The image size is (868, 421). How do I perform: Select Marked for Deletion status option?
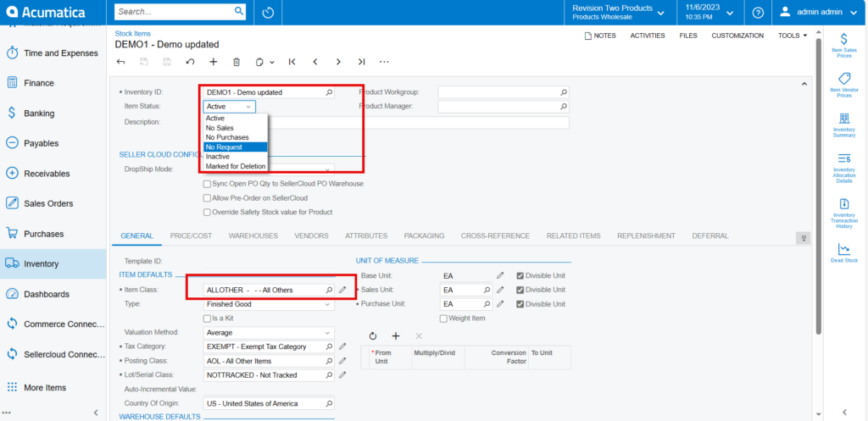click(x=236, y=167)
